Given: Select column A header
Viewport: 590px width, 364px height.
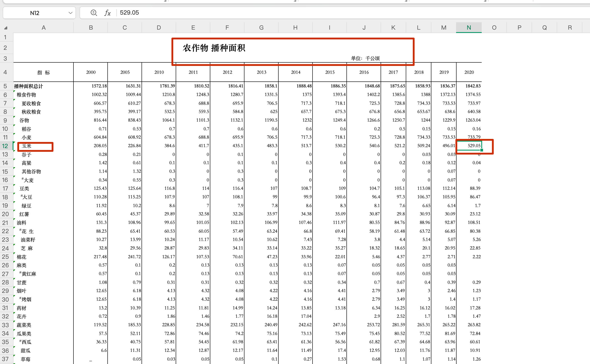Looking at the screenshot, I should point(43,28).
